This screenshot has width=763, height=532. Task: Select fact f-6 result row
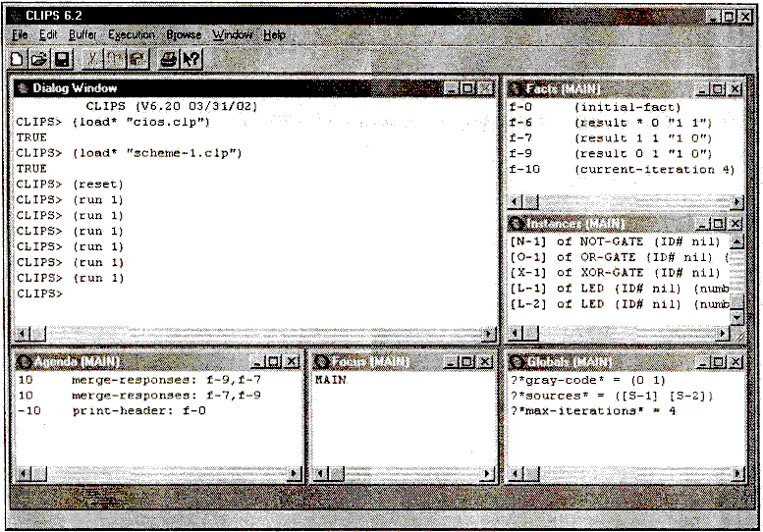pyautogui.click(x=611, y=123)
